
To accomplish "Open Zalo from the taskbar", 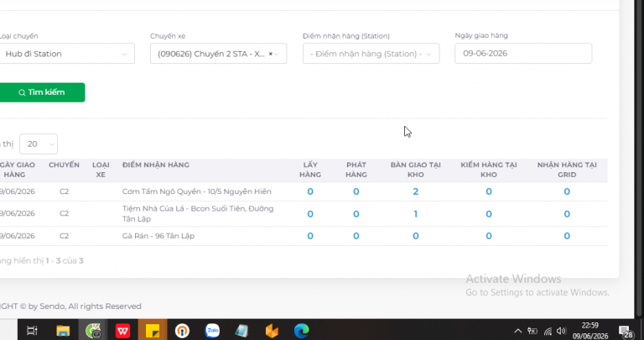I will [x=212, y=331].
